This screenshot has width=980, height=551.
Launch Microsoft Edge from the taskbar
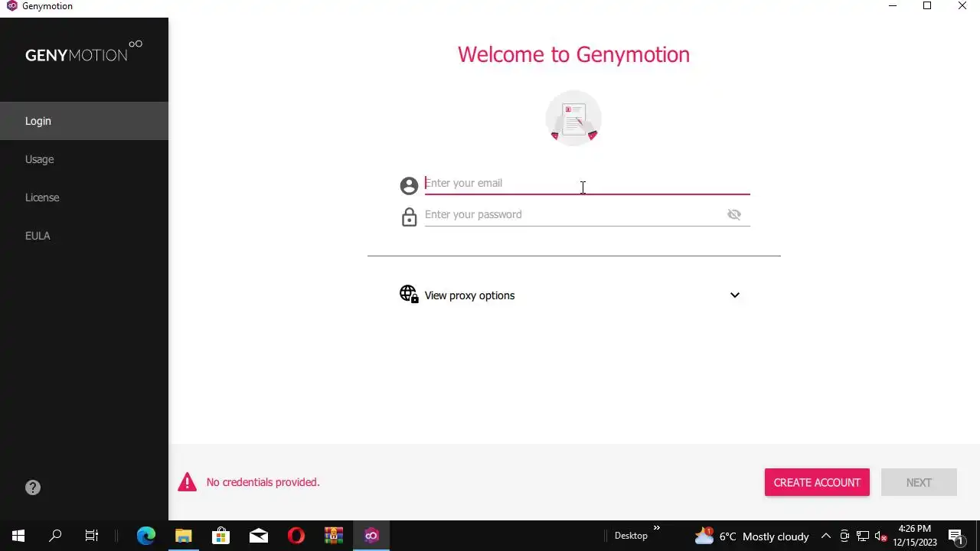pyautogui.click(x=145, y=536)
